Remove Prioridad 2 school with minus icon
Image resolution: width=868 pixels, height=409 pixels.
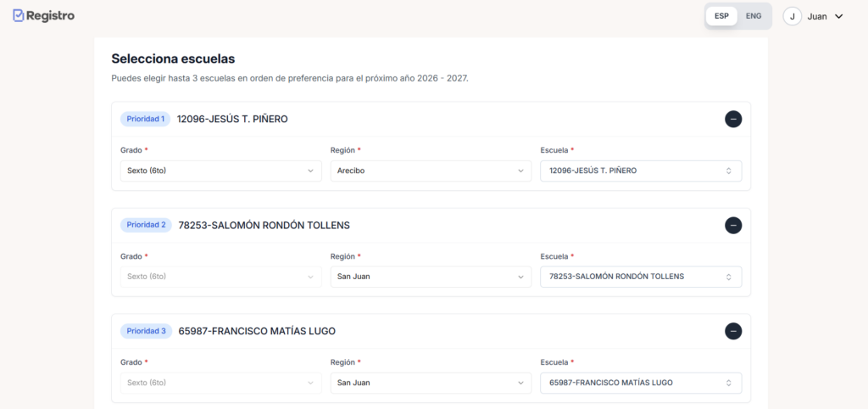click(733, 225)
